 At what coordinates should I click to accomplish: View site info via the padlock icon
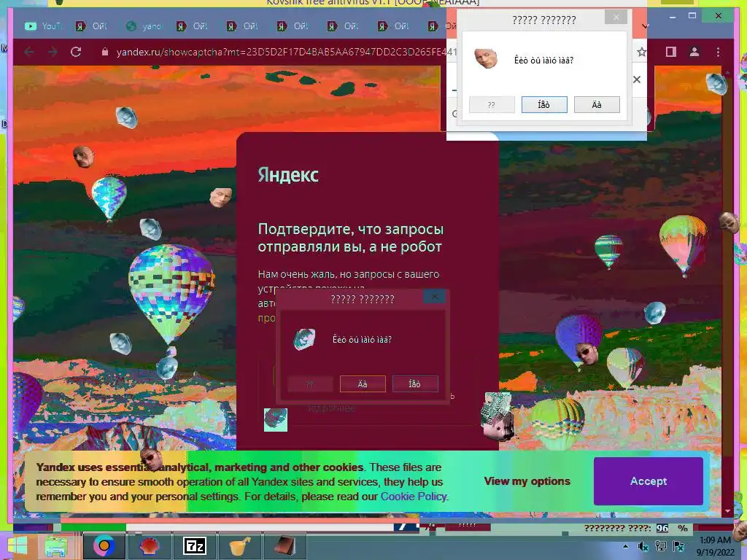tap(105, 52)
